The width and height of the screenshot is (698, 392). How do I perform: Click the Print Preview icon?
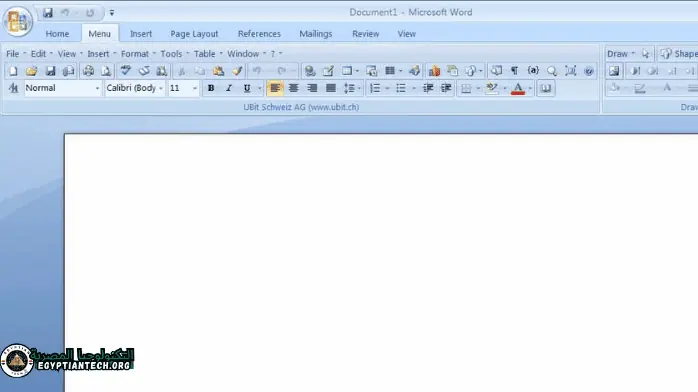(106, 71)
